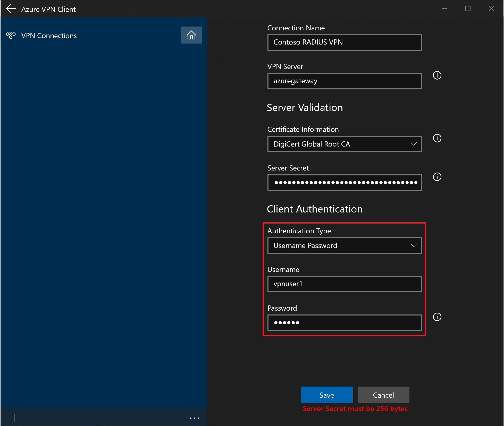Expand the Certificate Information dropdown

345,144
